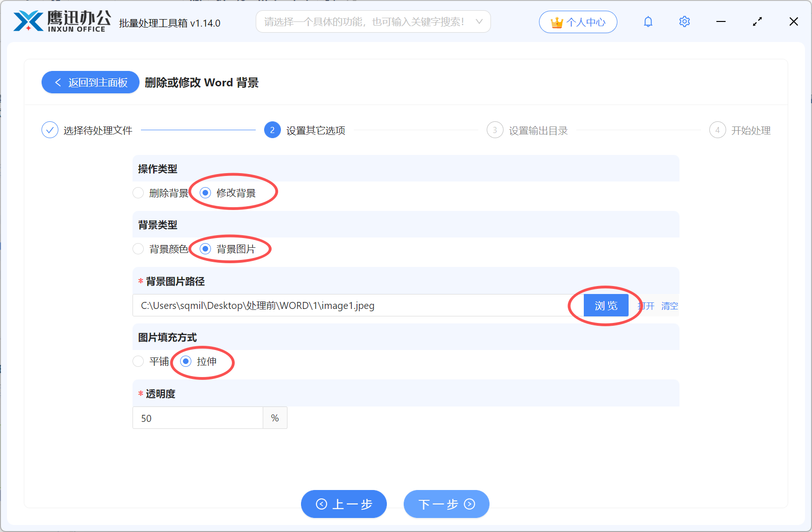Open the settings gear
Screen dimensions: 812x532
[x=684, y=21]
